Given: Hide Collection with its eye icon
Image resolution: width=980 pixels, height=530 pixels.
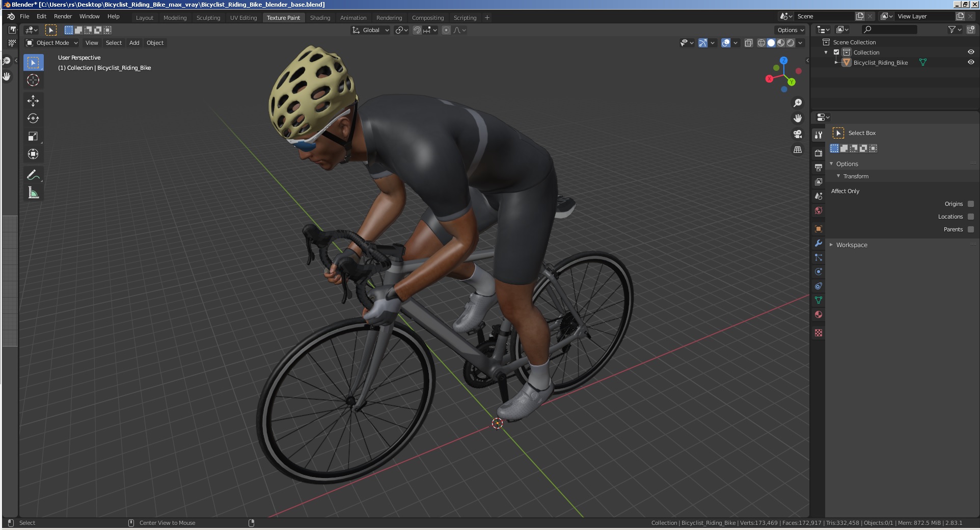Looking at the screenshot, I should pyautogui.click(x=971, y=52).
